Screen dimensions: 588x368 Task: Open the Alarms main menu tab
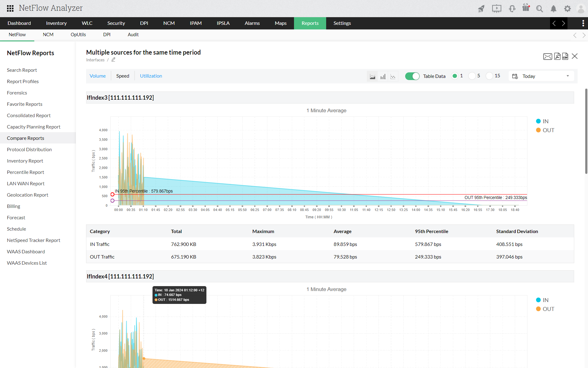point(252,23)
